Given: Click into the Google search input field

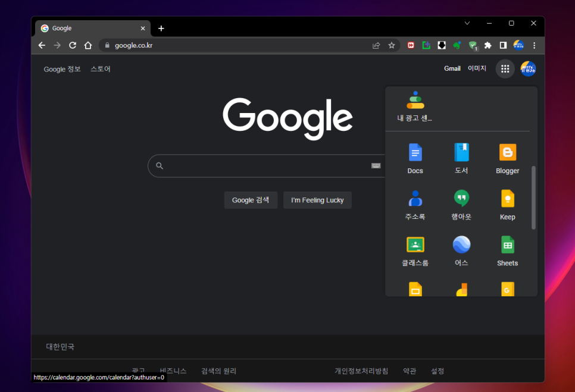Looking at the screenshot, I should pyautogui.click(x=268, y=165).
